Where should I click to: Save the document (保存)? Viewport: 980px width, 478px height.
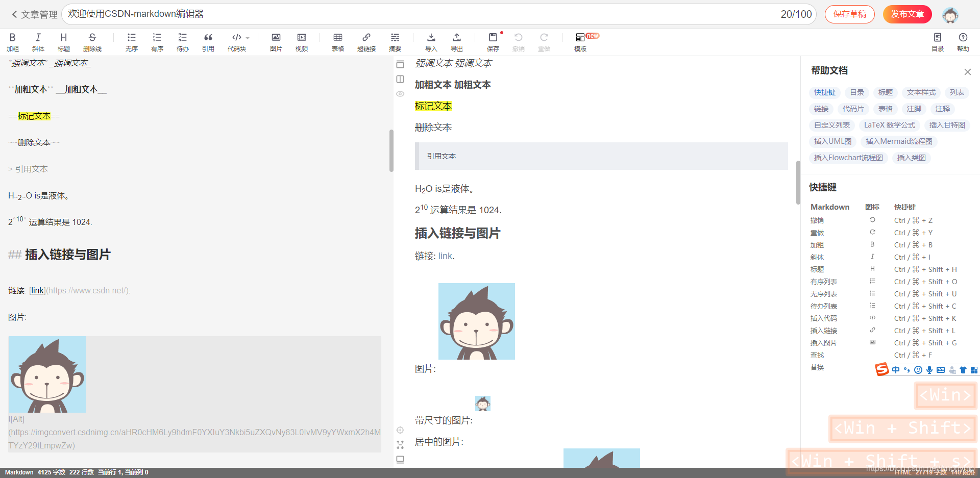click(493, 42)
